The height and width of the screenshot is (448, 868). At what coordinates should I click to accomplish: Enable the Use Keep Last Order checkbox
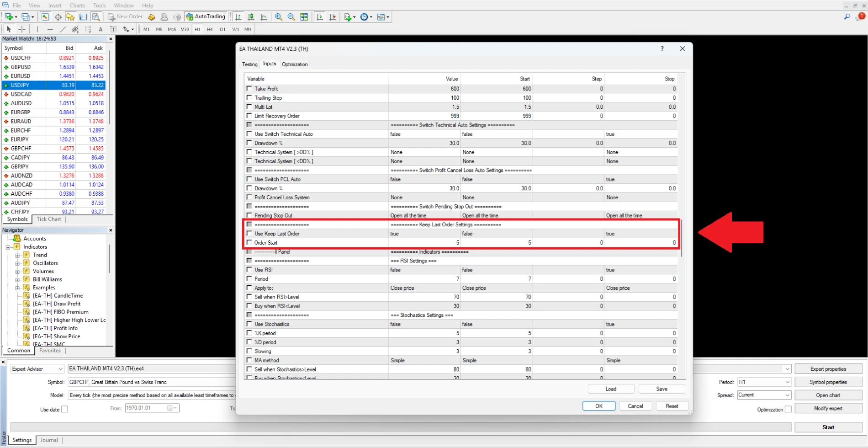tap(249, 234)
